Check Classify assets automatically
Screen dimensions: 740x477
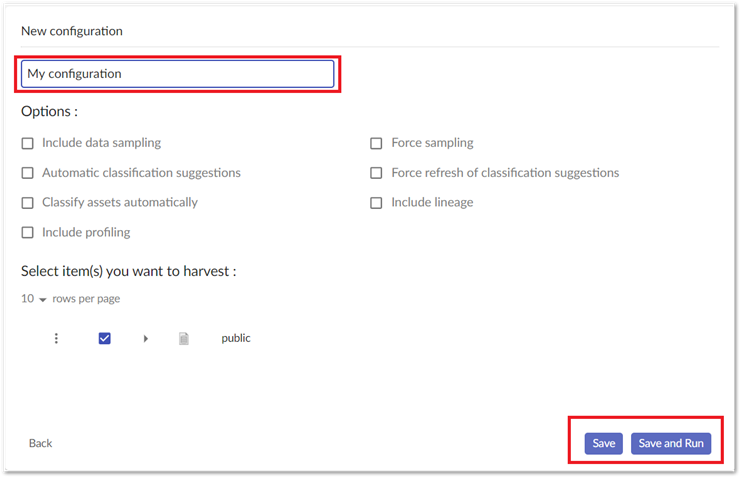28,203
